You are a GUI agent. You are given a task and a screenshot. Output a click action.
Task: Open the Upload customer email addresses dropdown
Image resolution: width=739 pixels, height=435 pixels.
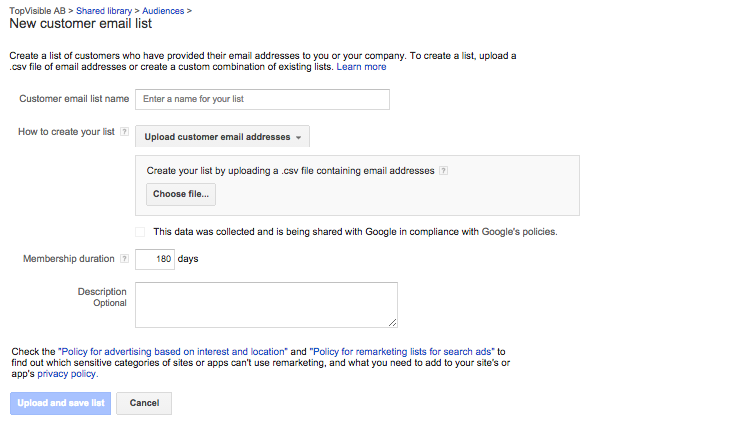pyautogui.click(x=222, y=137)
